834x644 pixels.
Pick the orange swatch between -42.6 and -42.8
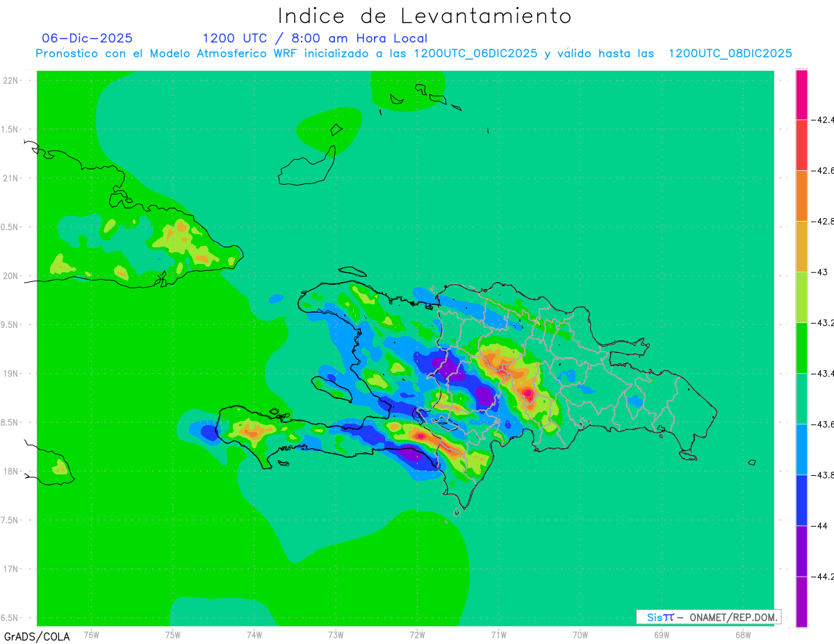pyautogui.click(x=801, y=196)
